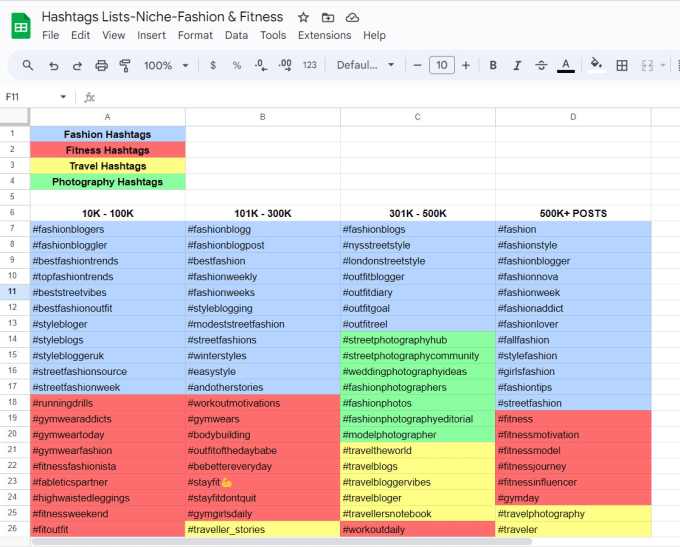Open the Extensions menu
Screen dimensions: 680x547
[324, 35]
